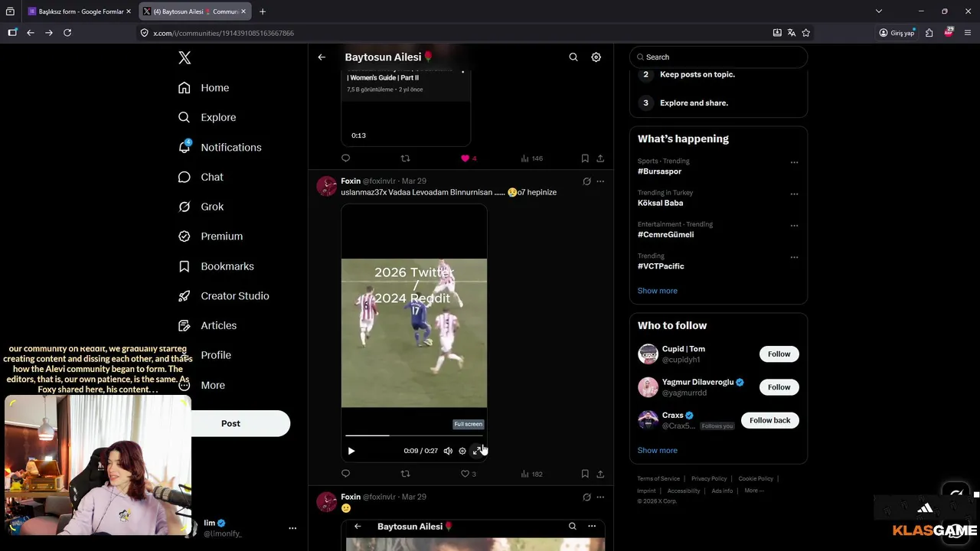The image size is (980, 551).
Task: Open Grok in the sidebar
Action: pyautogui.click(x=201, y=207)
